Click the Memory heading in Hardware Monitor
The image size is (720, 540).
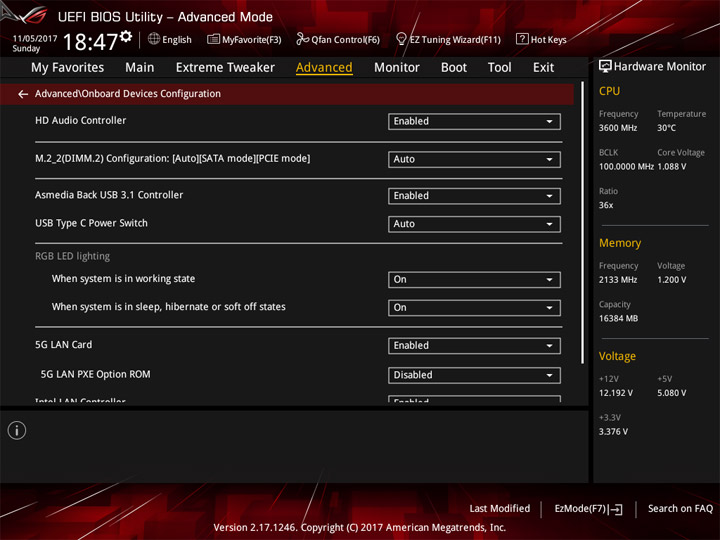620,243
